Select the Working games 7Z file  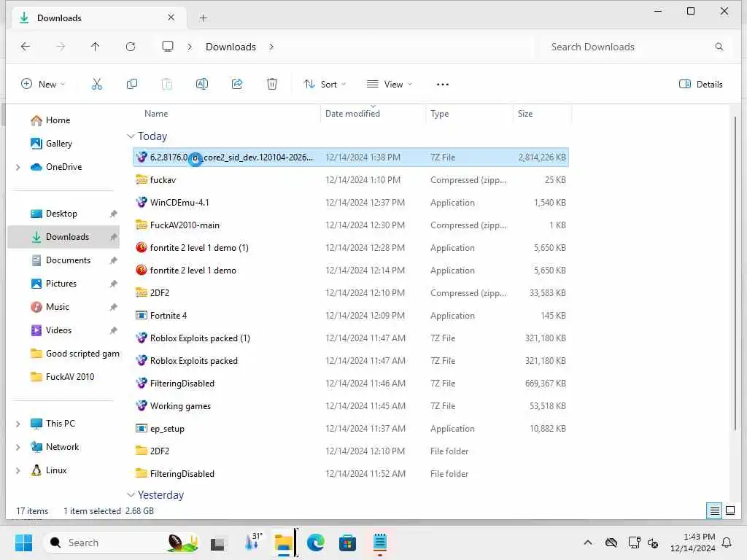[351, 406]
